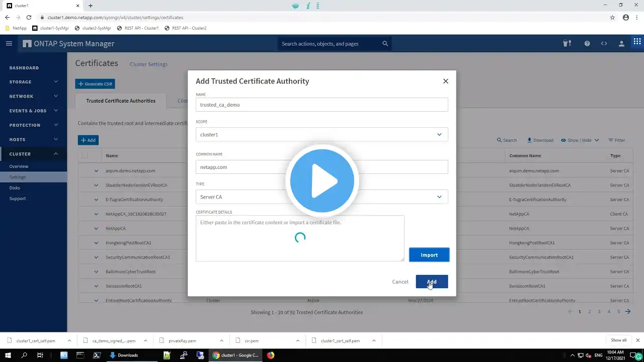Click the Generate CSR button
The width and height of the screenshot is (644, 362).
[x=95, y=84]
